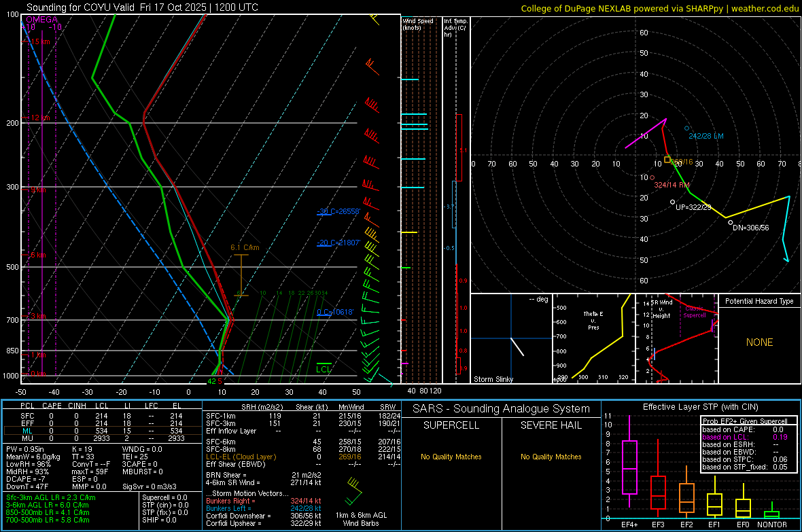This screenshot has width=802, height=532.
Task: Click the '15 km' height marker
Action: tap(40, 41)
